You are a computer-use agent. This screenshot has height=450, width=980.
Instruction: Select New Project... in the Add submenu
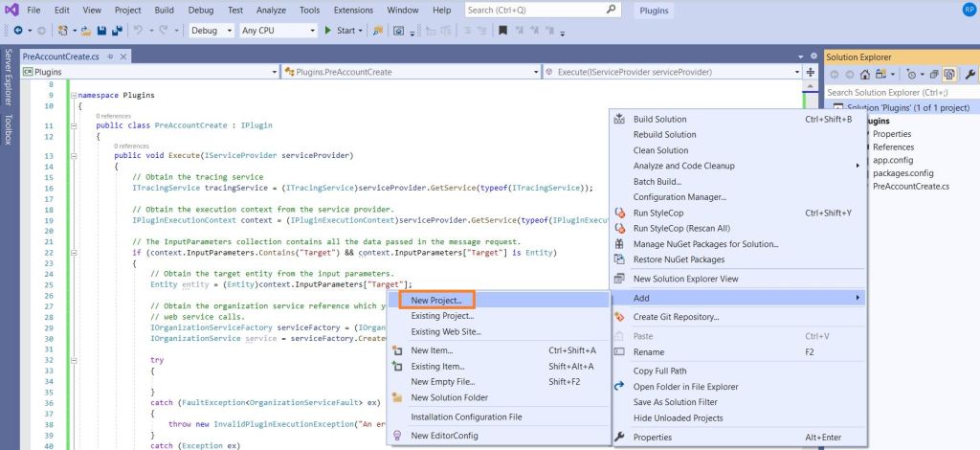click(436, 300)
